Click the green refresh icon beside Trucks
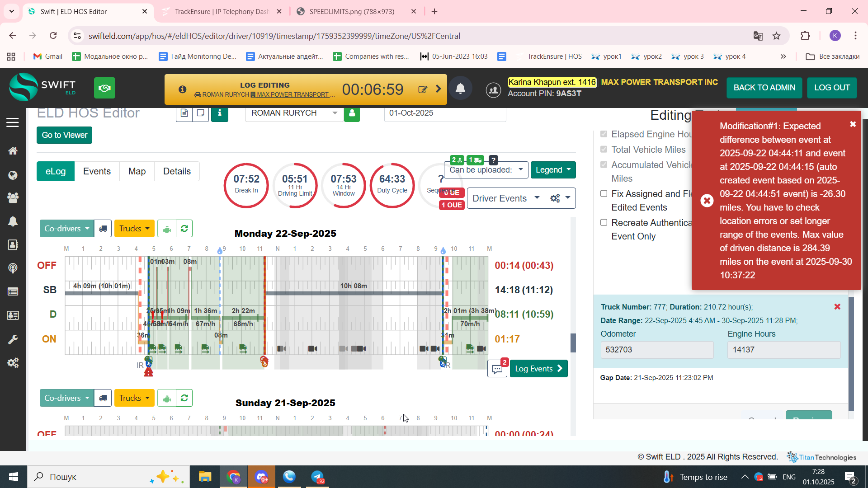This screenshot has height=488, width=868. coord(184,229)
